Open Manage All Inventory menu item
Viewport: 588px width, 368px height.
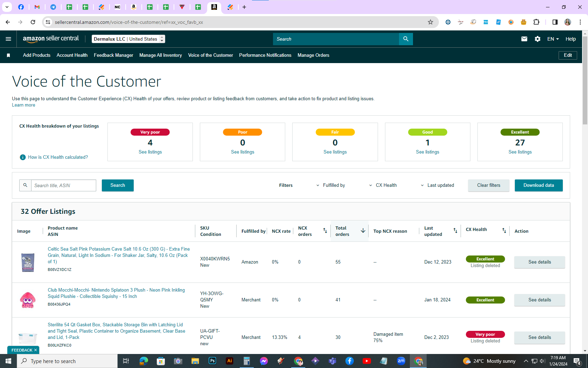click(x=161, y=55)
